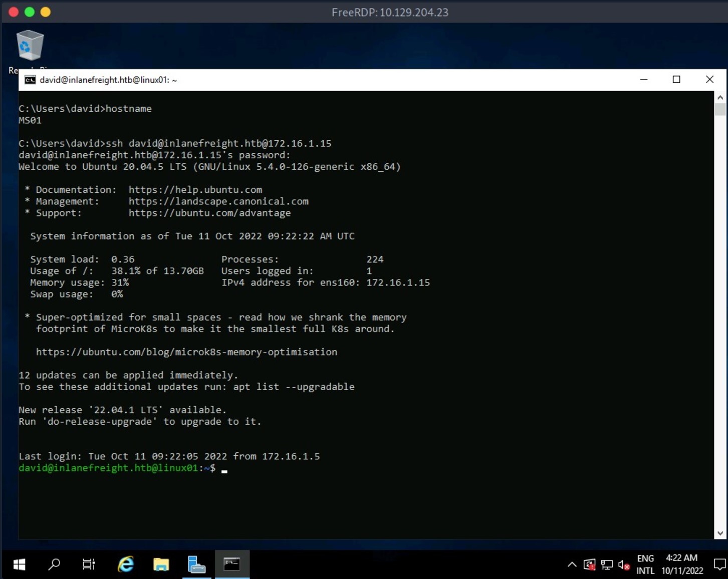Click the 'Last login' line
This screenshot has height=579, width=728.
(x=169, y=456)
